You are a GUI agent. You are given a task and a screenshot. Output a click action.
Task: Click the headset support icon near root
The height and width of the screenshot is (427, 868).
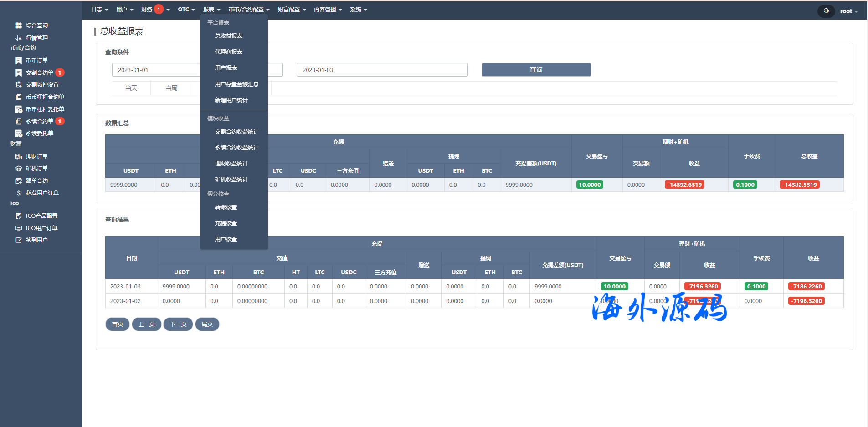[826, 11]
